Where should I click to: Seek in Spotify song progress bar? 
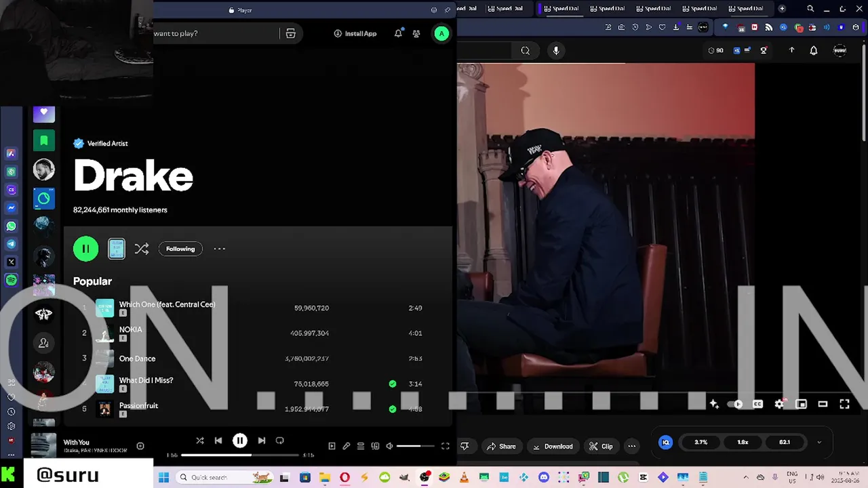(x=241, y=455)
